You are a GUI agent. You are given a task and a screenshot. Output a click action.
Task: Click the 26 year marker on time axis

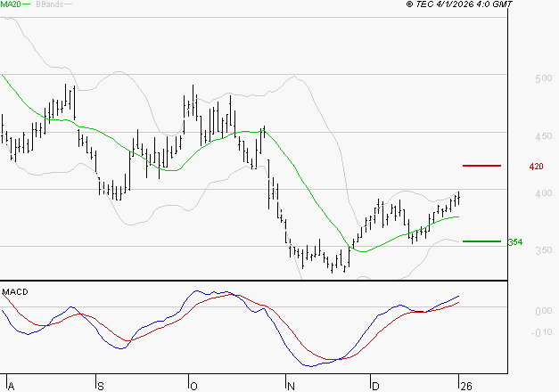466,387
